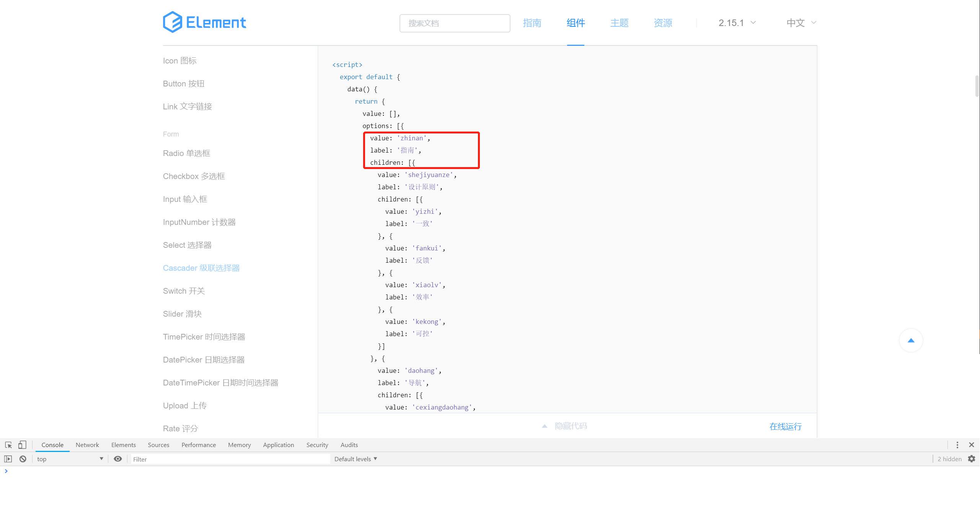Viewport: 980px width, 530px height.
Task: Open DevTools settings gear
Action: (972, 459)
